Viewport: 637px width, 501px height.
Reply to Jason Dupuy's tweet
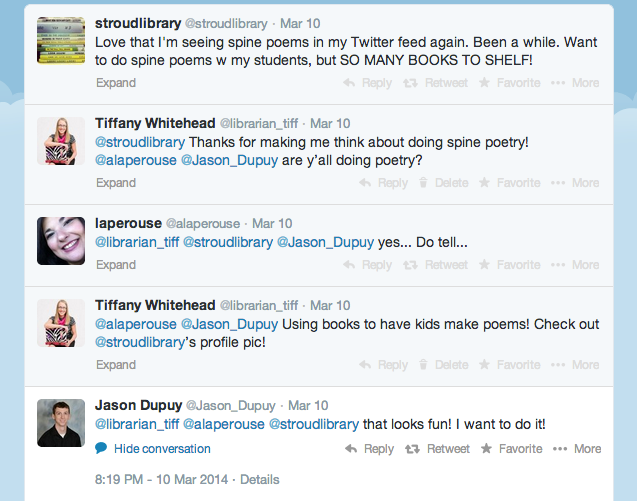coord(369,449)
